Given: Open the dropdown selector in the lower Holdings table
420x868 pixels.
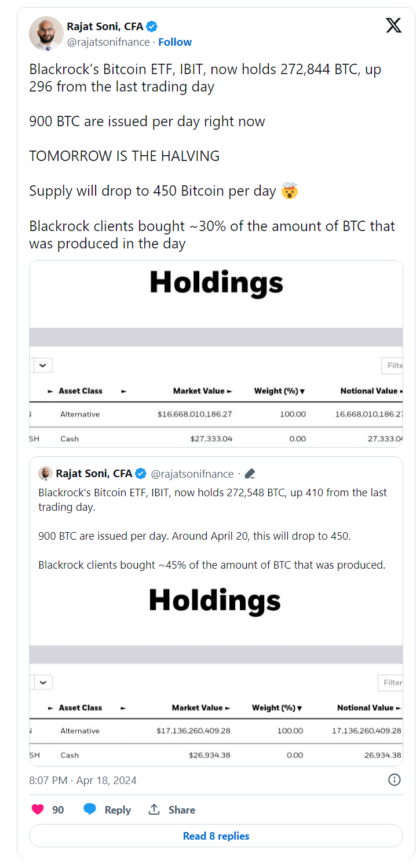Looking at the screenshot, I should click(x=42, y=682).
